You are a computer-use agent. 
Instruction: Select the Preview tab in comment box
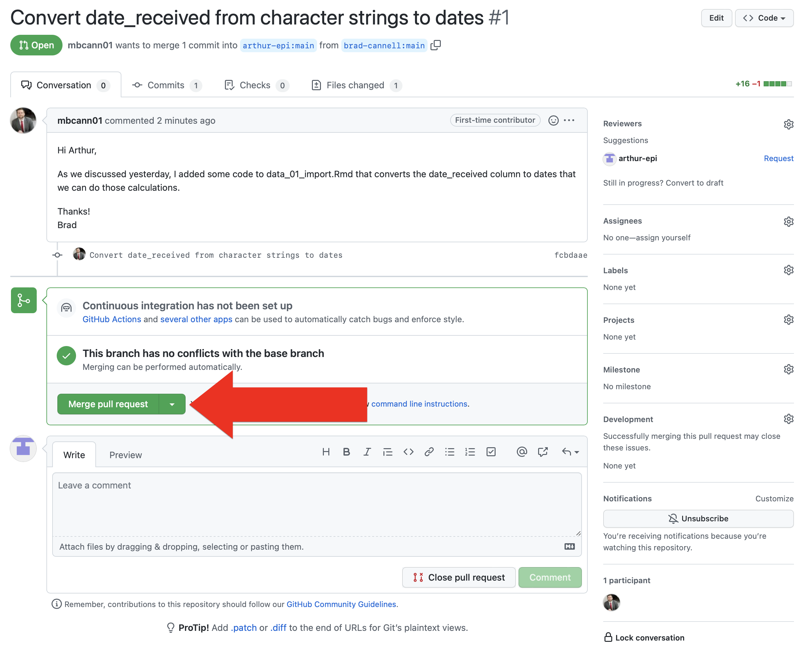point(125,455)
